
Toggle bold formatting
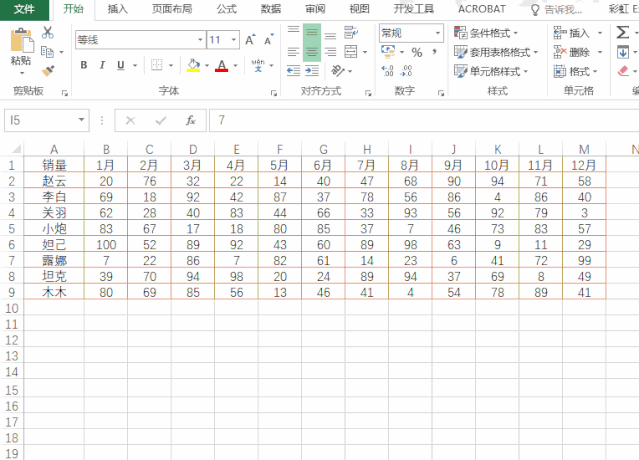[x=84, y=65]
